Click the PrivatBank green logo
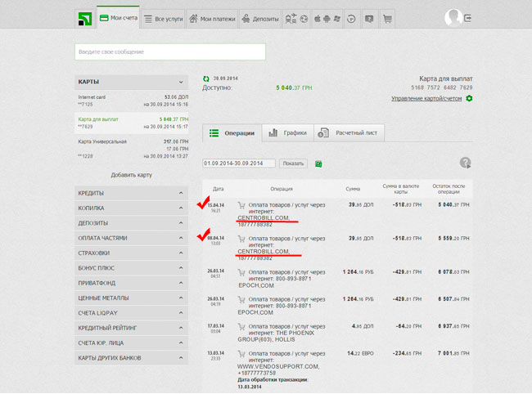This screenshot has width=532, height=394. 83,18
